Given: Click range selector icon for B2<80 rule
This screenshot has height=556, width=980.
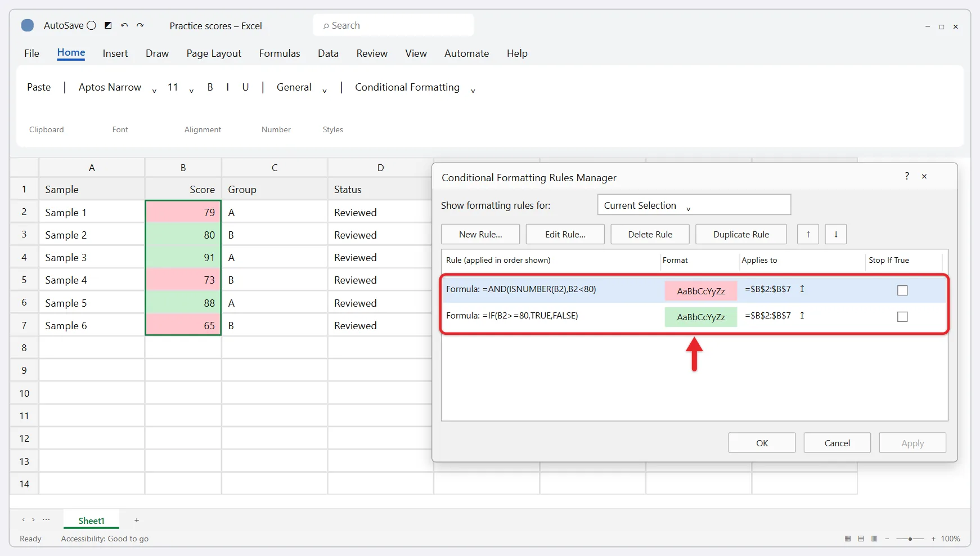Looking at the screenshot, I should (x=802, y=289).
